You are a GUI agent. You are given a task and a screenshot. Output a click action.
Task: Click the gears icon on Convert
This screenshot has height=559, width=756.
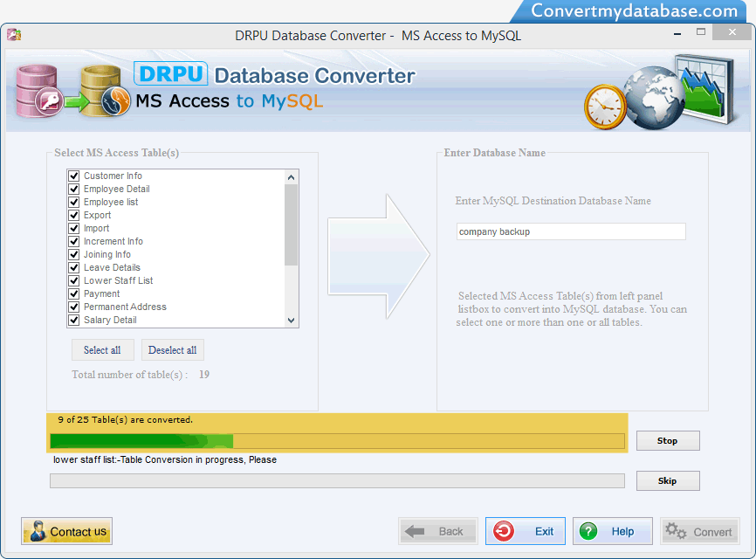(x=676, y=531)
